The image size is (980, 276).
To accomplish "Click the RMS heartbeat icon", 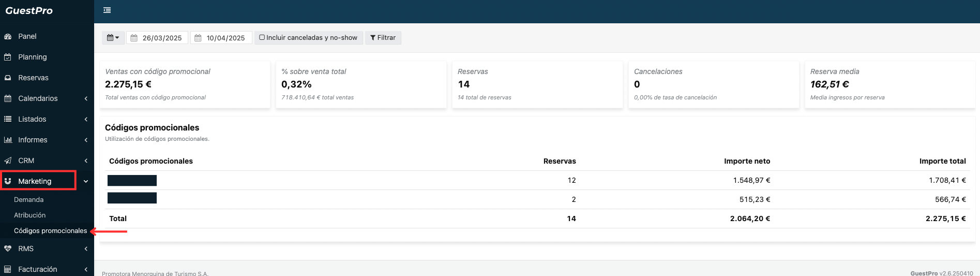I will (x=8, y=249).
